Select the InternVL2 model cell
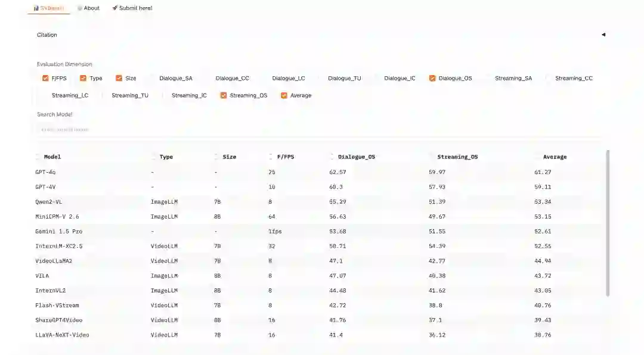 [50, 290]
